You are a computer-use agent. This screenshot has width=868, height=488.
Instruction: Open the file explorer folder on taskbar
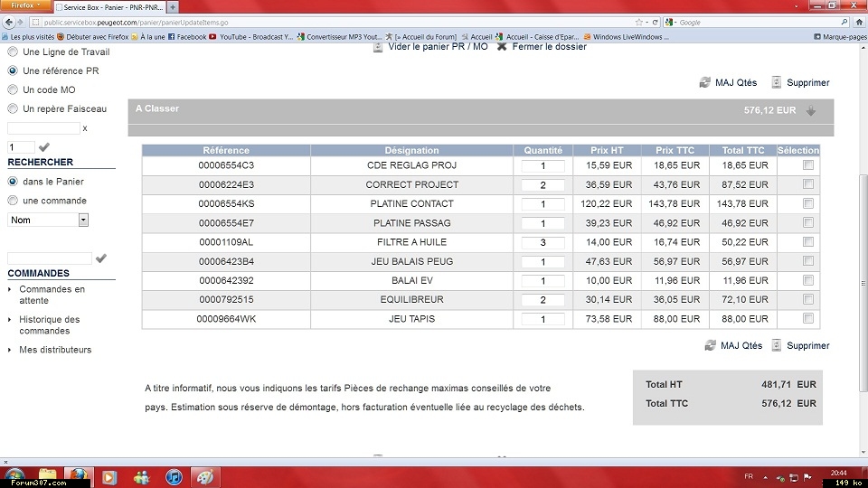click(x=48, y=476)
